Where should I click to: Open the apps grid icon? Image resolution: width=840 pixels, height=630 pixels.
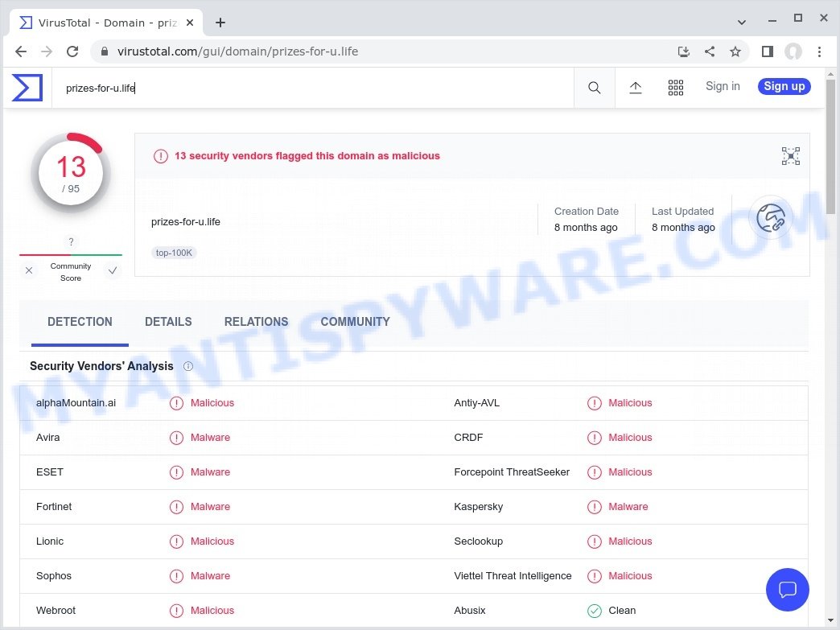[x=676, y=88]
